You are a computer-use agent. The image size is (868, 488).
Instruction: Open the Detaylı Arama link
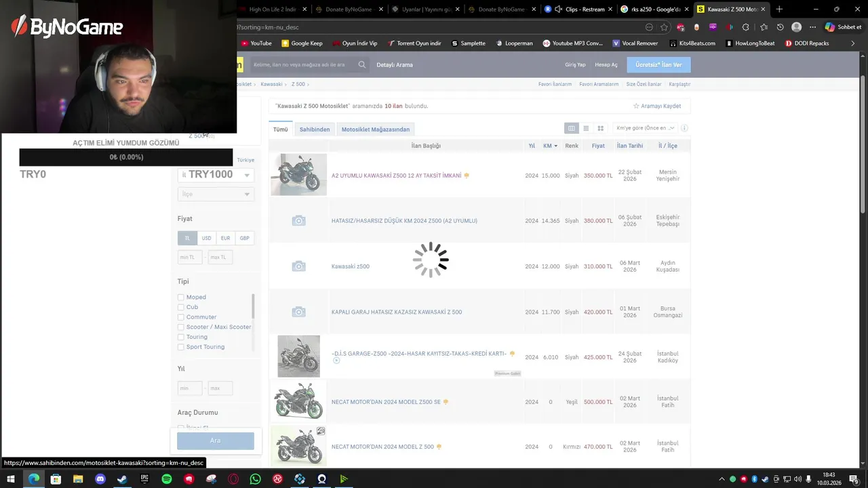point(395,64)
